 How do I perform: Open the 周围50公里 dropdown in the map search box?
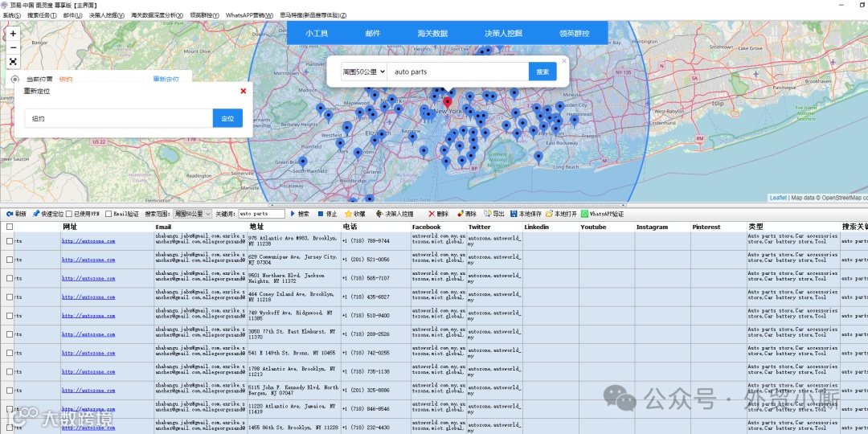(x=363, y=72)
